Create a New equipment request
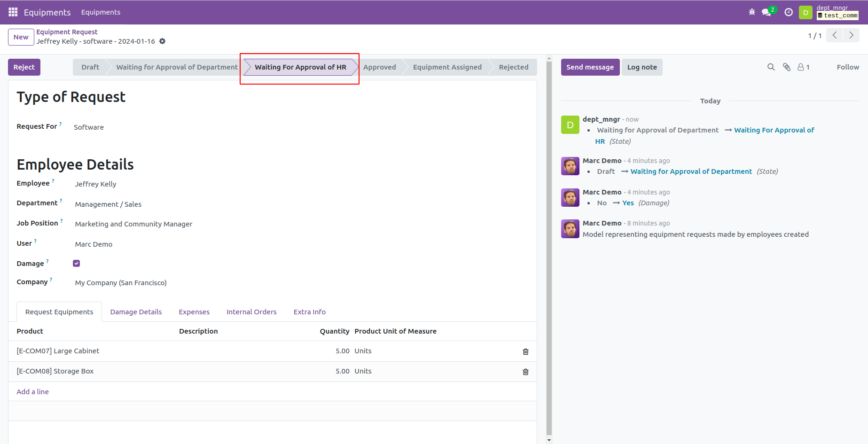Viewport: 868px width, 444px height. tap(21, 37)
